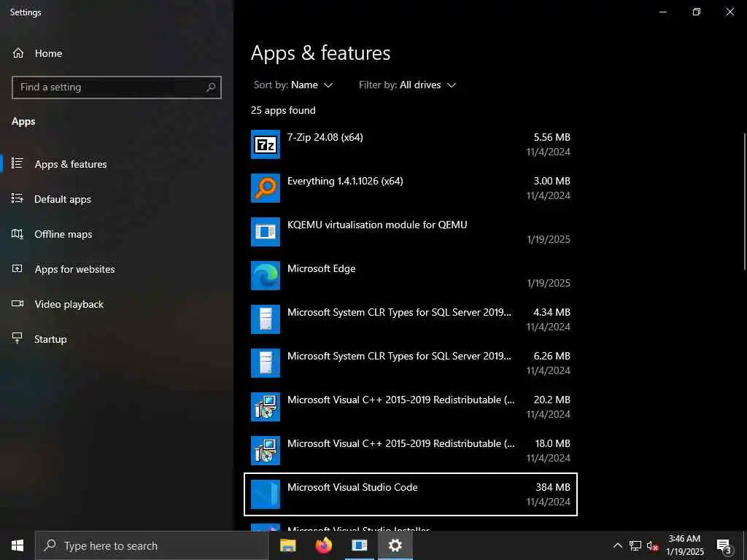Click the Default apps sidebar icon

18,198
